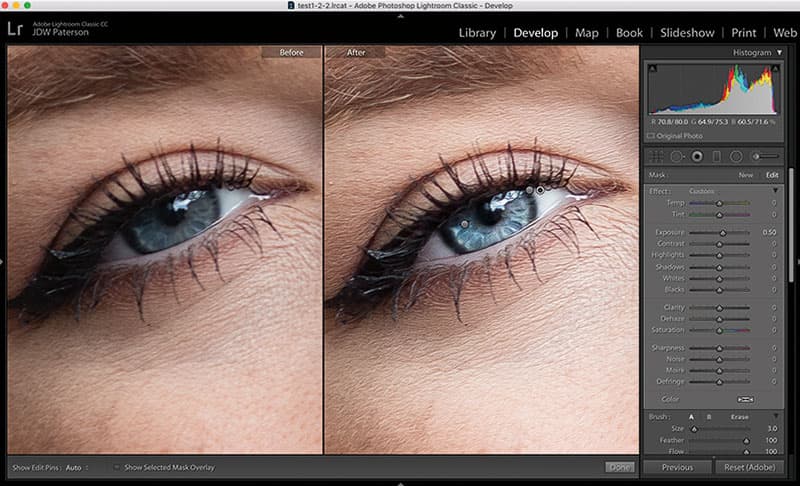The width and height of the screenshot is (800, 486).
Task: Switch the brush to Erase mode
Action: tap(739, 417)
